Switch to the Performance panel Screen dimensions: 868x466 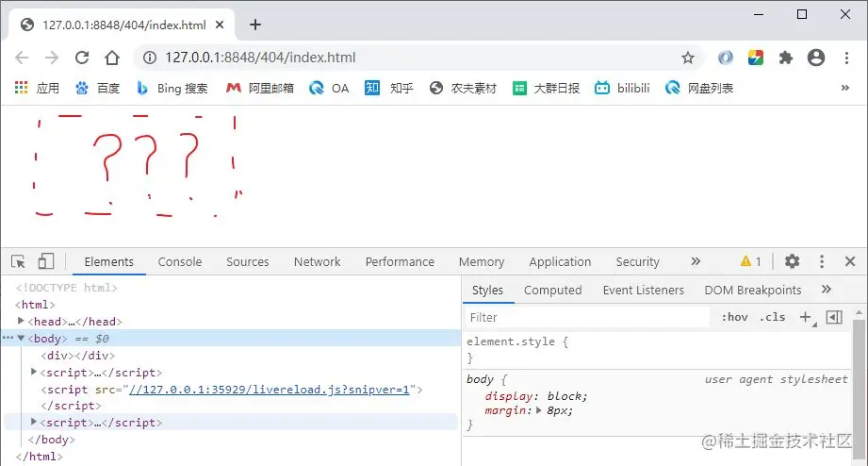(400, 261)
